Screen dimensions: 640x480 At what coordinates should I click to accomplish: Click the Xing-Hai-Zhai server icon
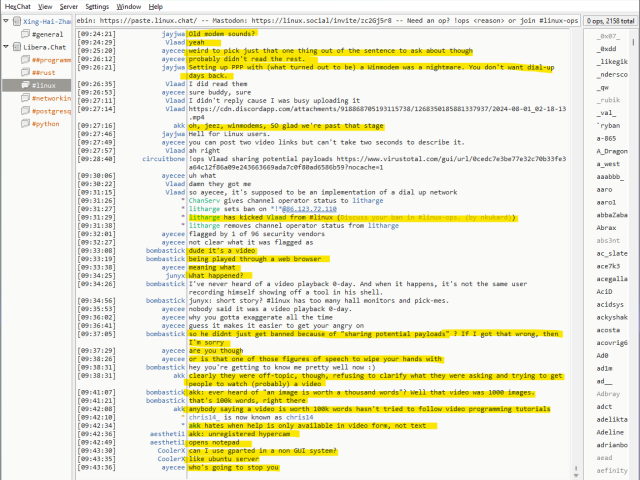[x=15, y=20]
